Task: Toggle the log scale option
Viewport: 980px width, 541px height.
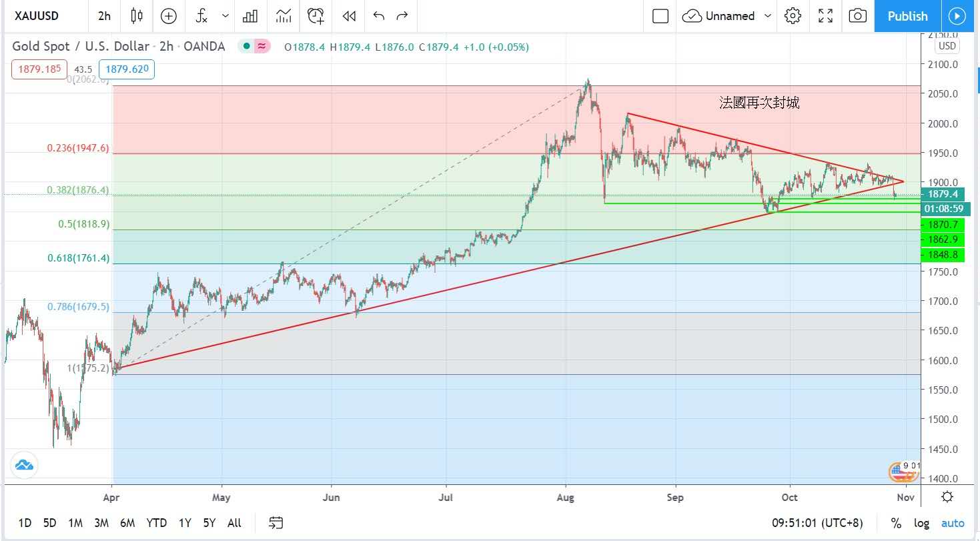Action: 921,523
